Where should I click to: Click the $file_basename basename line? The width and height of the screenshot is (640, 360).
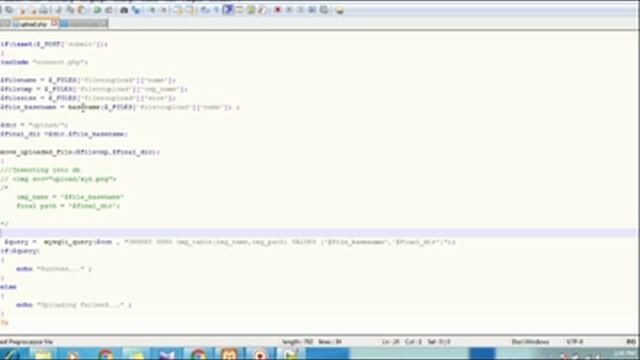click(120, 107)
